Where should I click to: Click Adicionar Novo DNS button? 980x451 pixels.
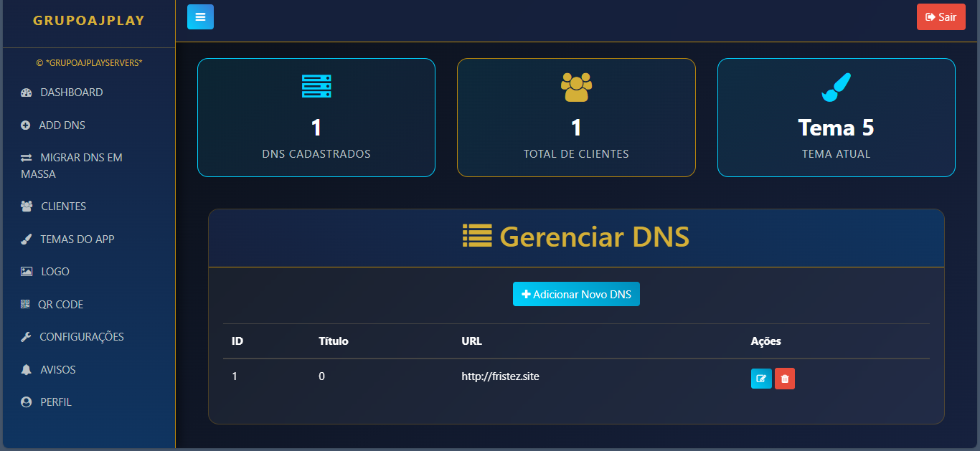click(576, 294)
